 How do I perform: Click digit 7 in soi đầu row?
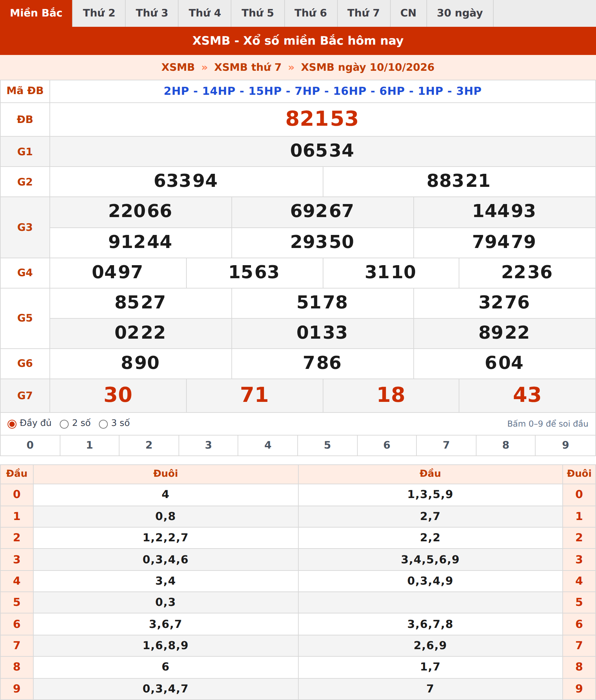pos(446,445)
